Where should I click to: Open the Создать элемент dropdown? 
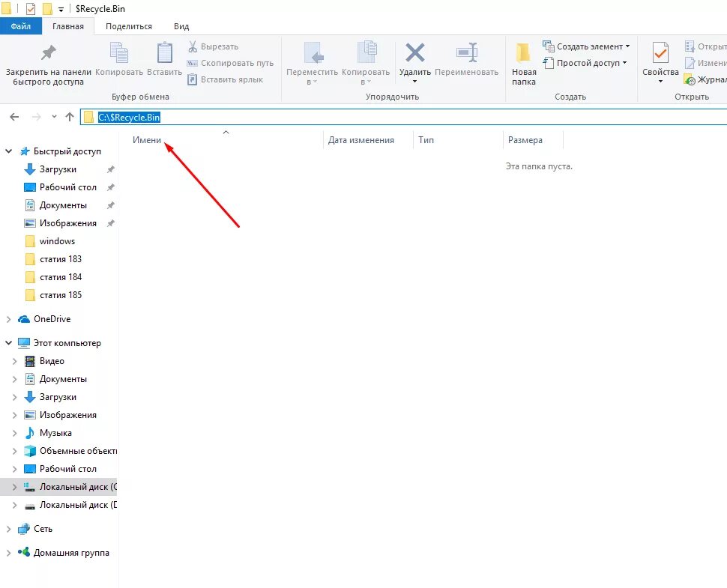coord(587,46)
